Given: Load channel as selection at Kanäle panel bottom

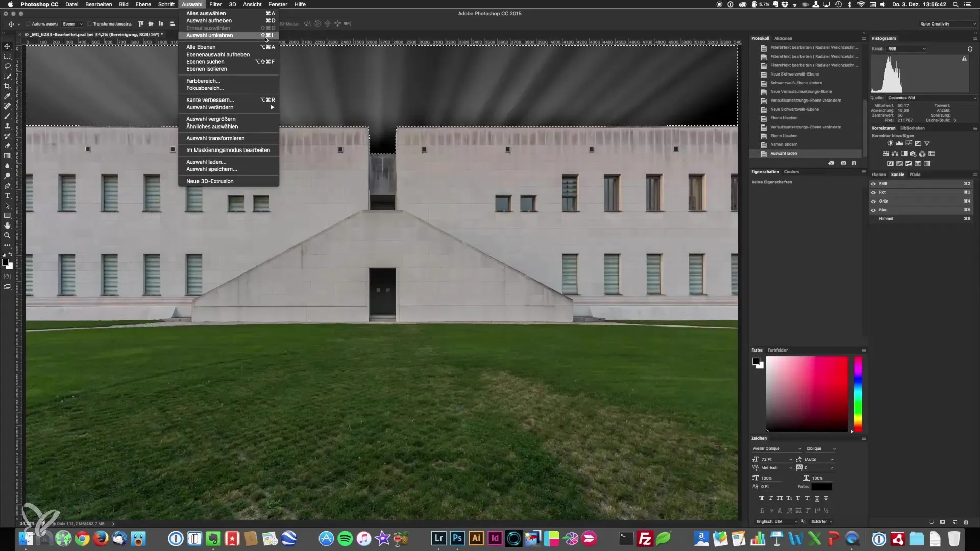Looking at the screenshot, I should pyautogui.click(x=932, y=522).
